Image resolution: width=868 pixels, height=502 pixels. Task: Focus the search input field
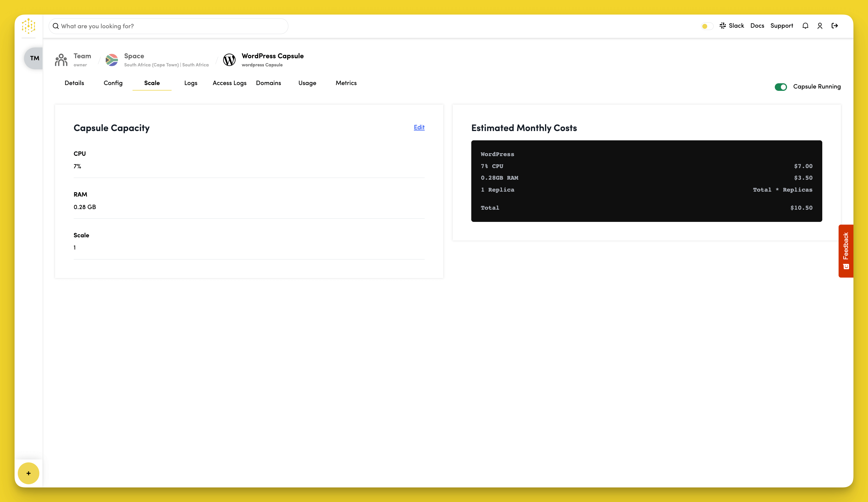[x=169, y=26]
